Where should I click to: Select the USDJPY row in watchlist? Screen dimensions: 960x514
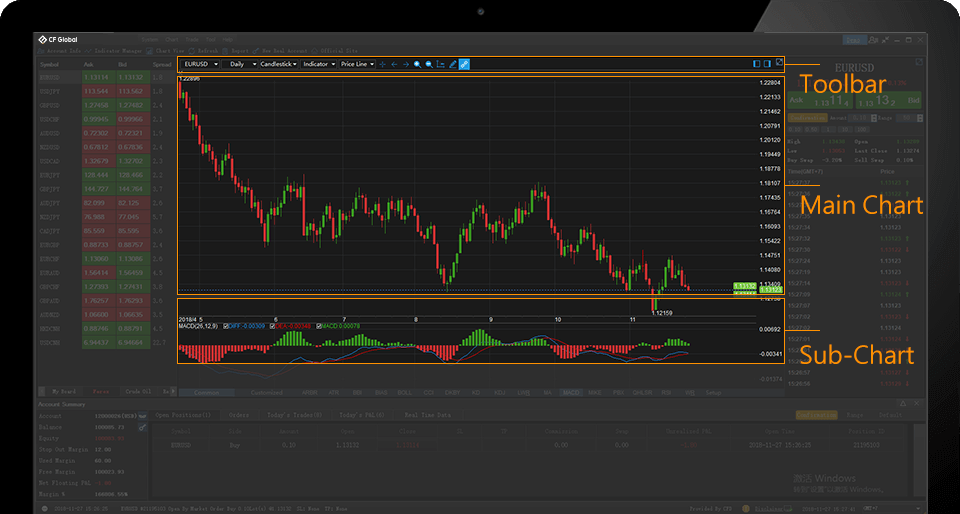tap(101, 92)
